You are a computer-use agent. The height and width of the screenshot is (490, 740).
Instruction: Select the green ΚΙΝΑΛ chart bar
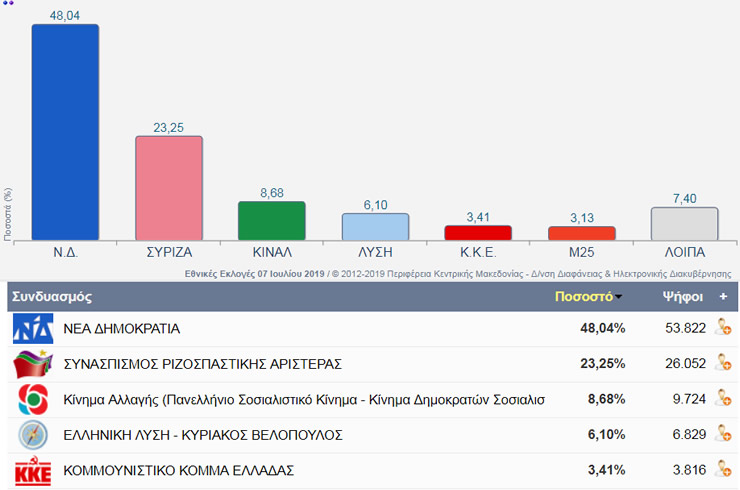tap(272, 221)
